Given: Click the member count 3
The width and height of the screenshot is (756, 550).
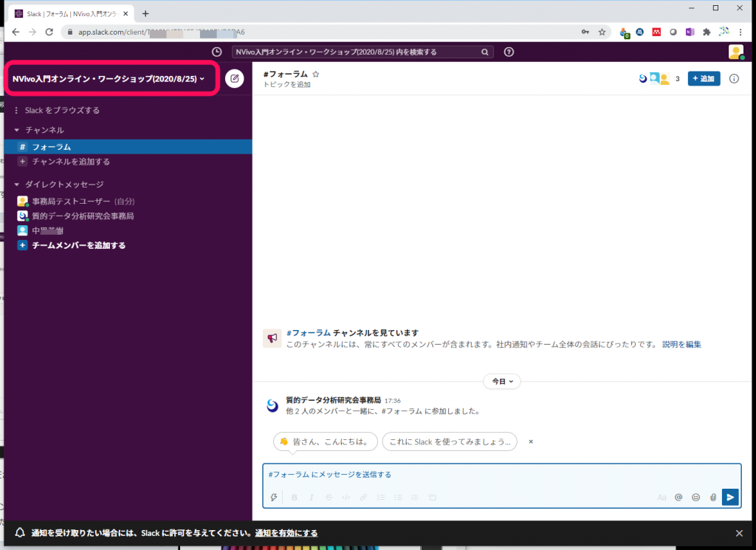Looking at the screenshot, I should [678, 78].
